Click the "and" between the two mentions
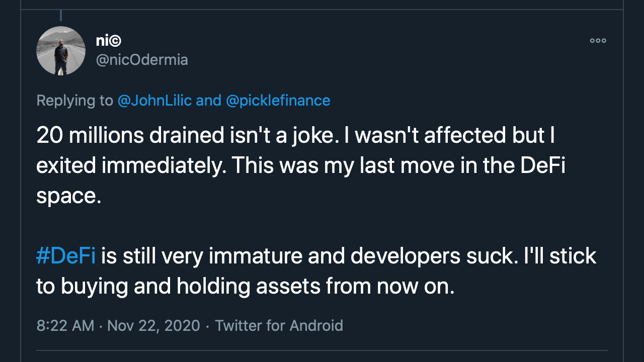The width and height of the screenshot is (644, 362). 208,101
